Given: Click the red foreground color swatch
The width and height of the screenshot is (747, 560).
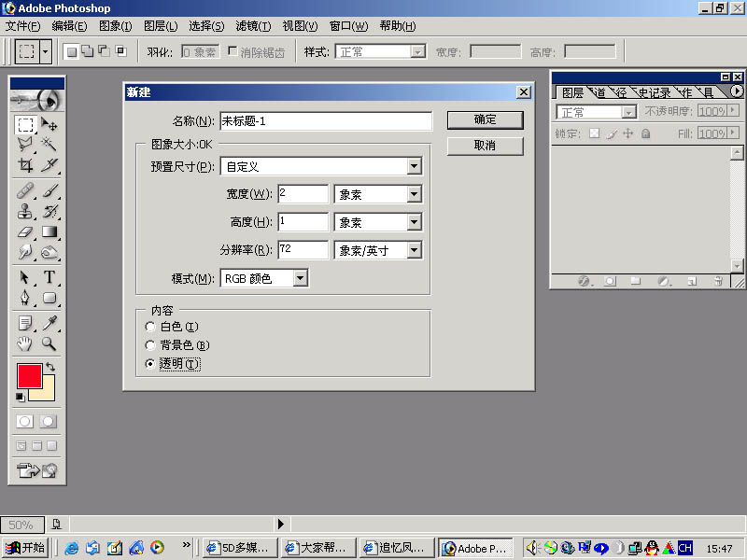Looking at the screenshot, I should point(30,376).
